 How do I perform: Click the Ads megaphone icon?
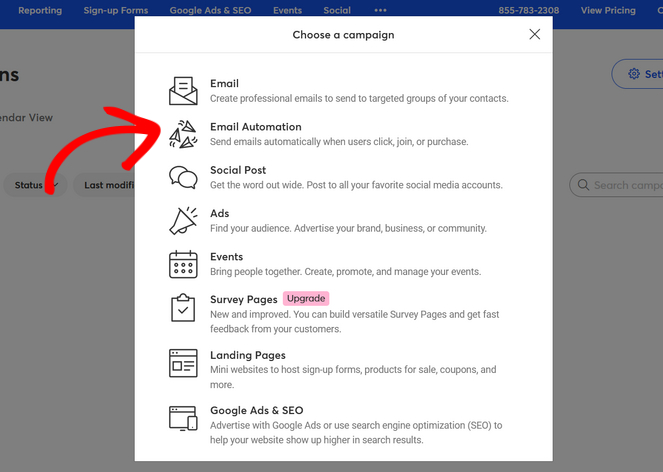tap(183, 220)
